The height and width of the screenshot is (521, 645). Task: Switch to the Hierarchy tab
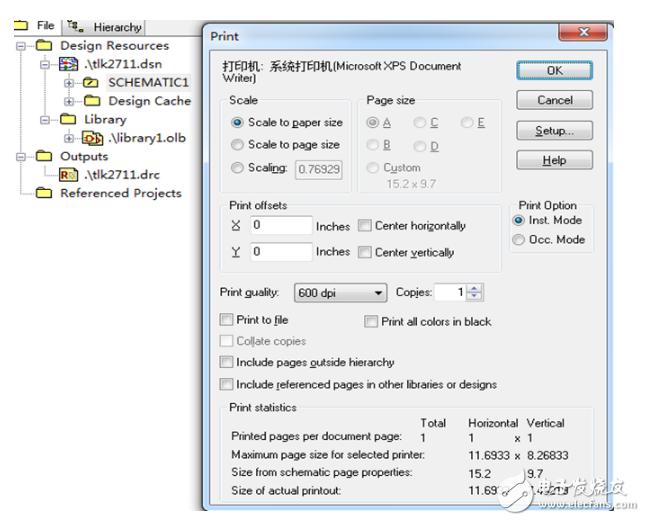pos(108,27)
